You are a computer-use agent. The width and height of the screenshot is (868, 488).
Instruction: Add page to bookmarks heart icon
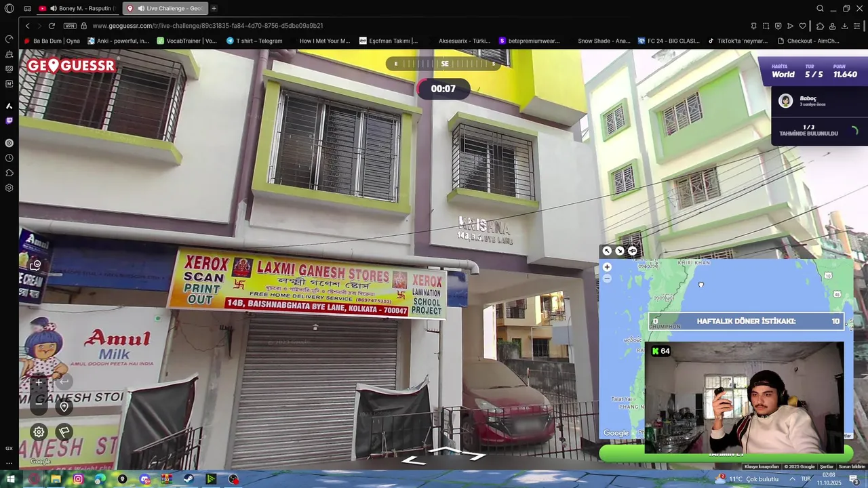pyautogui.click(x=802, y=26)
